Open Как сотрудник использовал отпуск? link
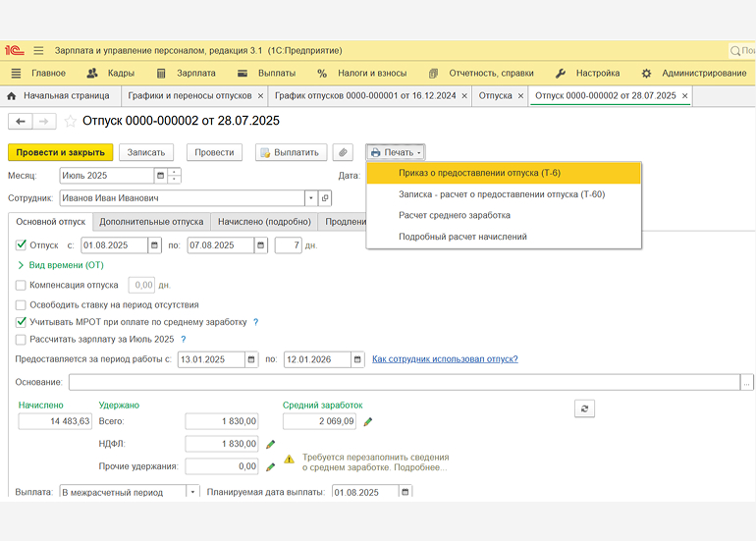The width and height of the screenshot is (756, 541). tap(445, 359)
